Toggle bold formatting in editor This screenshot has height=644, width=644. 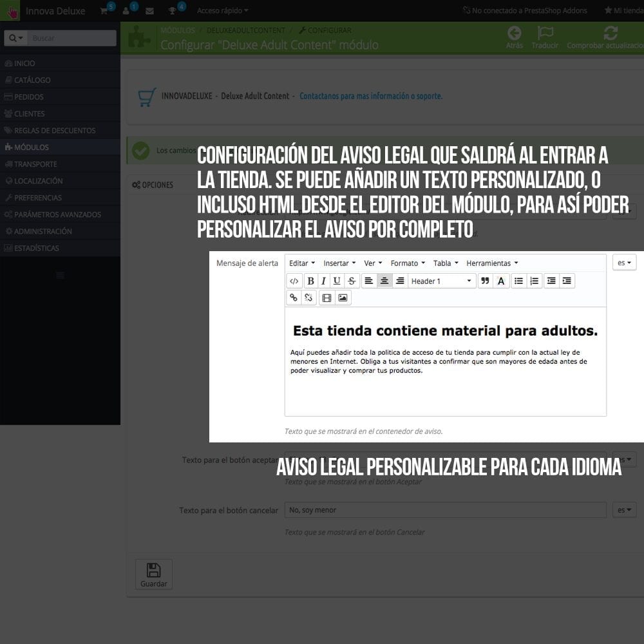tap(311, 281)
